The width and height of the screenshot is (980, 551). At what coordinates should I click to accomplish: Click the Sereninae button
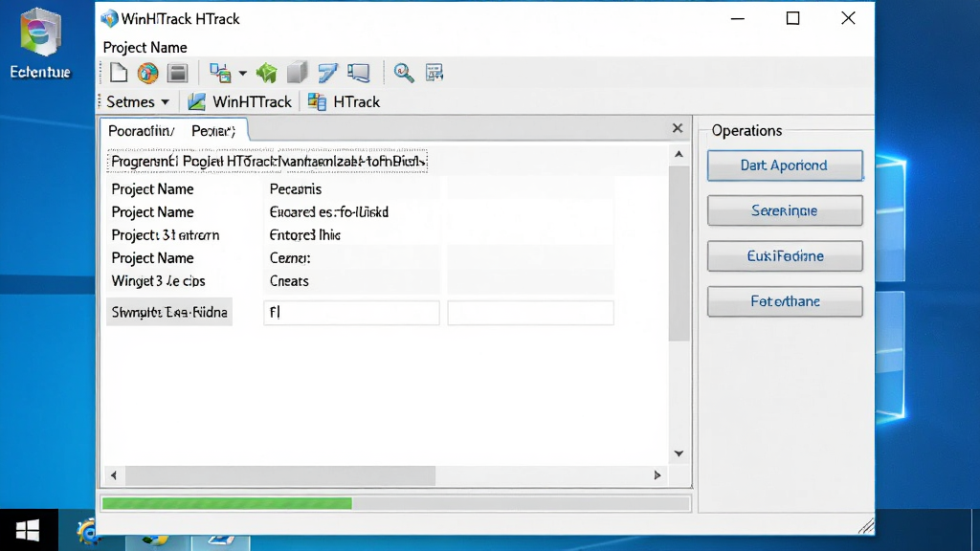785,210
